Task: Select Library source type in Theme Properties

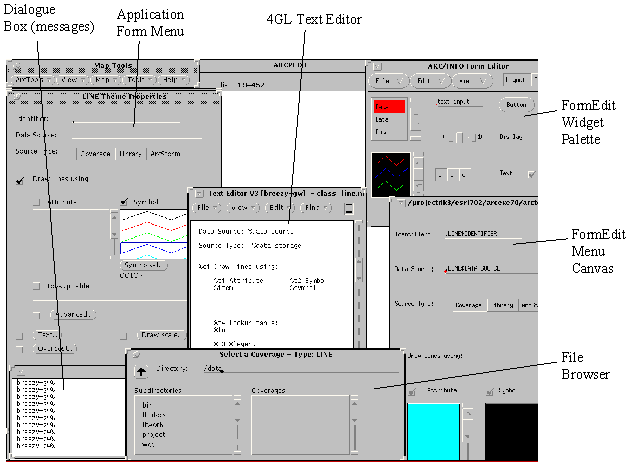Action: pos(130,153)
